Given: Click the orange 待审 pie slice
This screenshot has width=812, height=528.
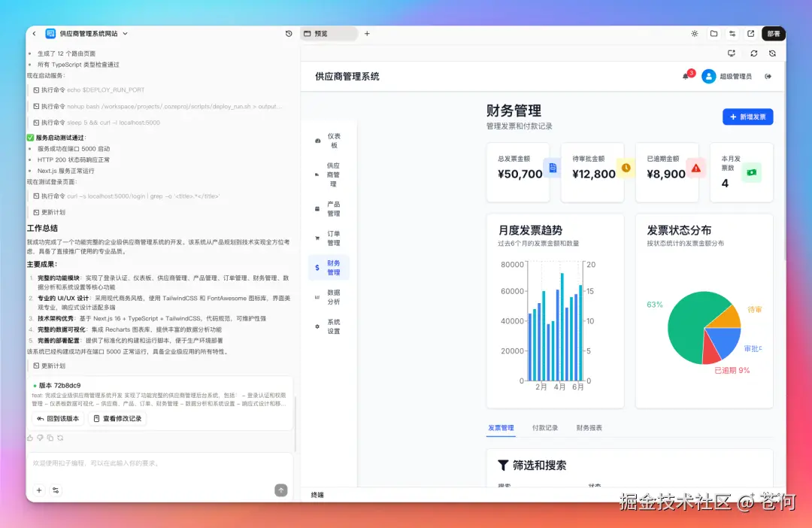Looking at the screenshot, I should pos(728,317).
